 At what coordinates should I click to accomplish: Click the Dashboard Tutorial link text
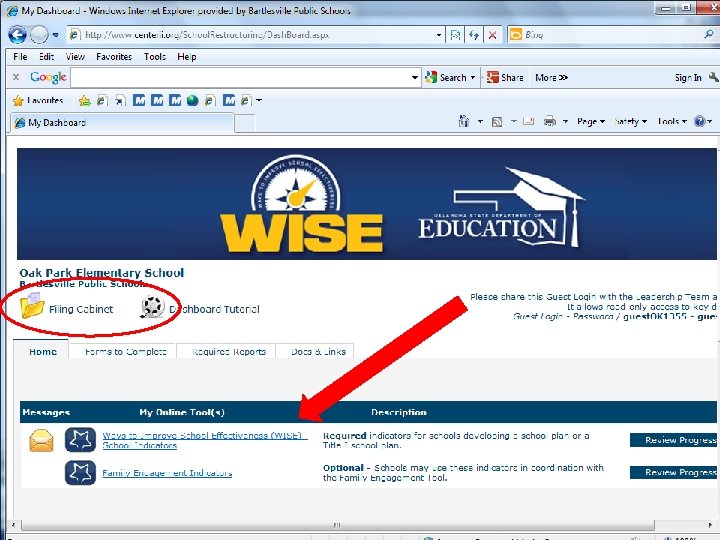tap(214, 309)
